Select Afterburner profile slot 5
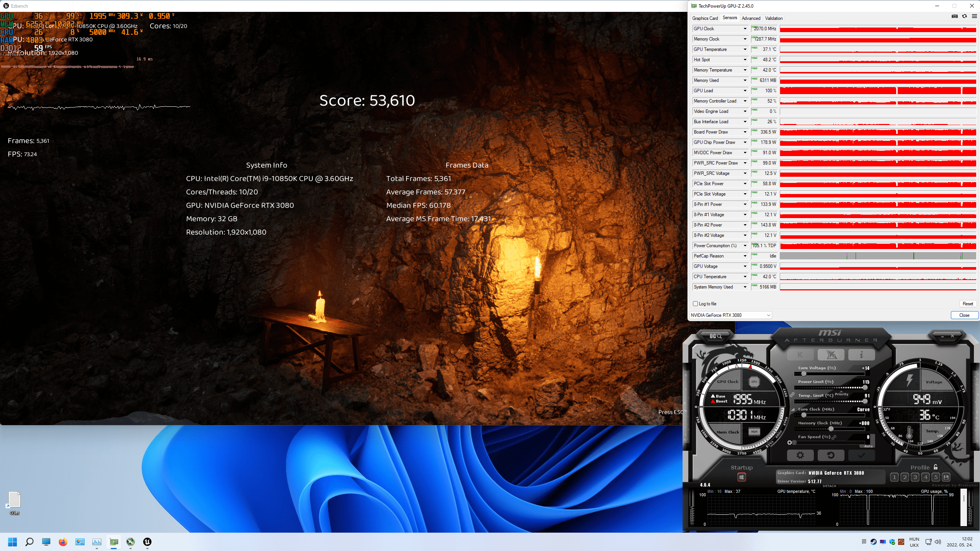 point(936,477)
